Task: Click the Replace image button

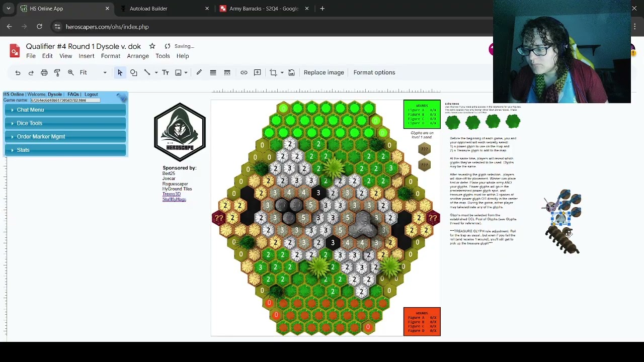Action: [x=324, y=72]
